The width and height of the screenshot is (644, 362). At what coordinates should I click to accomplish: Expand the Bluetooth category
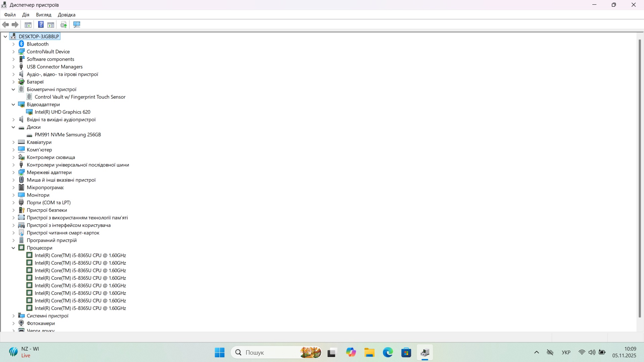[13, 44]
